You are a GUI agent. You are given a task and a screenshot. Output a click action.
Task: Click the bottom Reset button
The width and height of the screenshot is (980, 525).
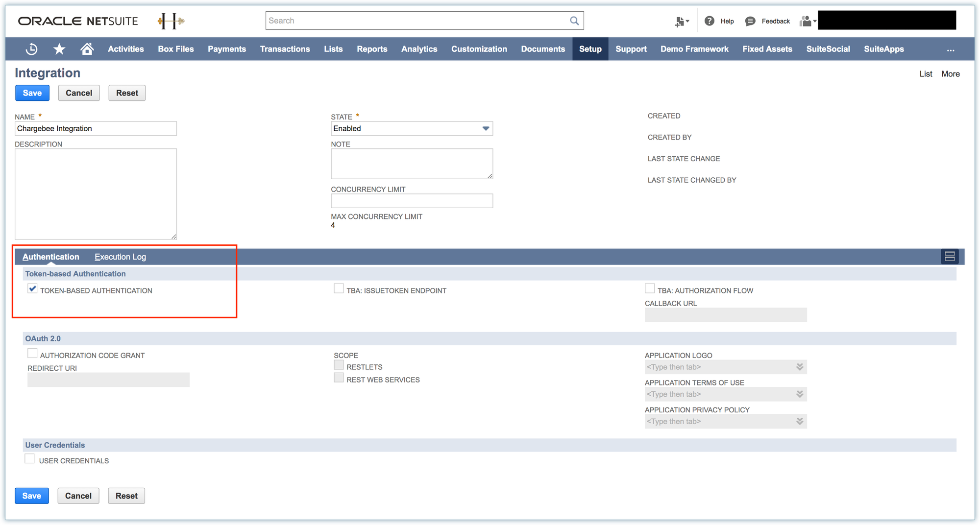(126, 496)
